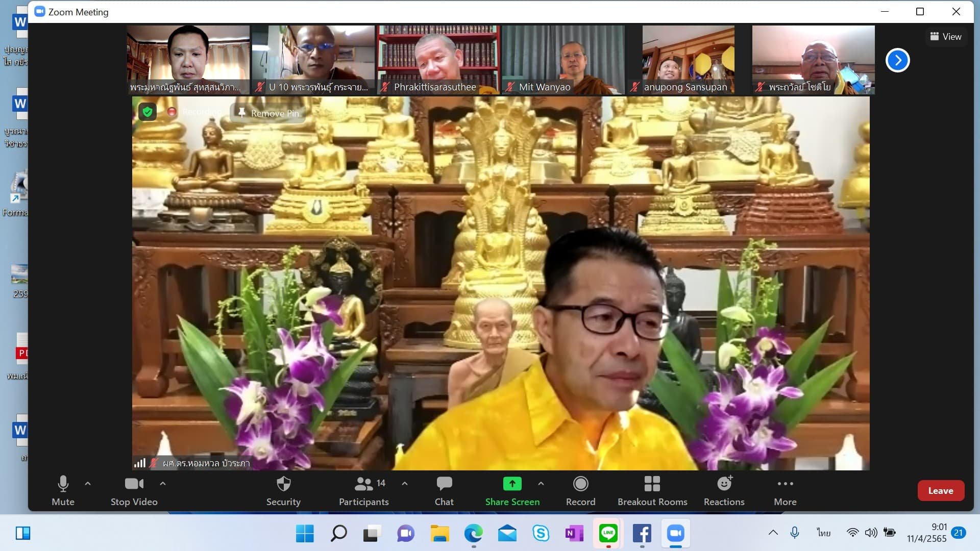This screenshot has width=980, height=551.
Task: Click the Zoom Meeting title bar icon
Action: coord(40,12)
